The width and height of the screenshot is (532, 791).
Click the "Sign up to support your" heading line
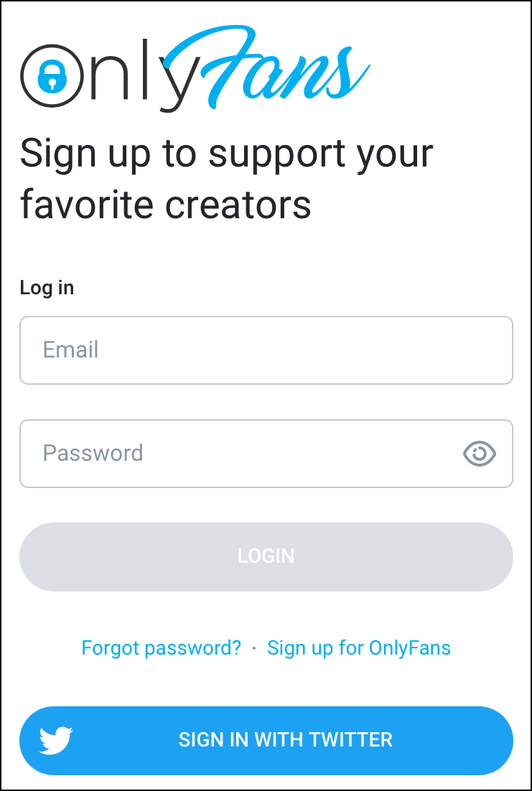[x=226, y=153]
